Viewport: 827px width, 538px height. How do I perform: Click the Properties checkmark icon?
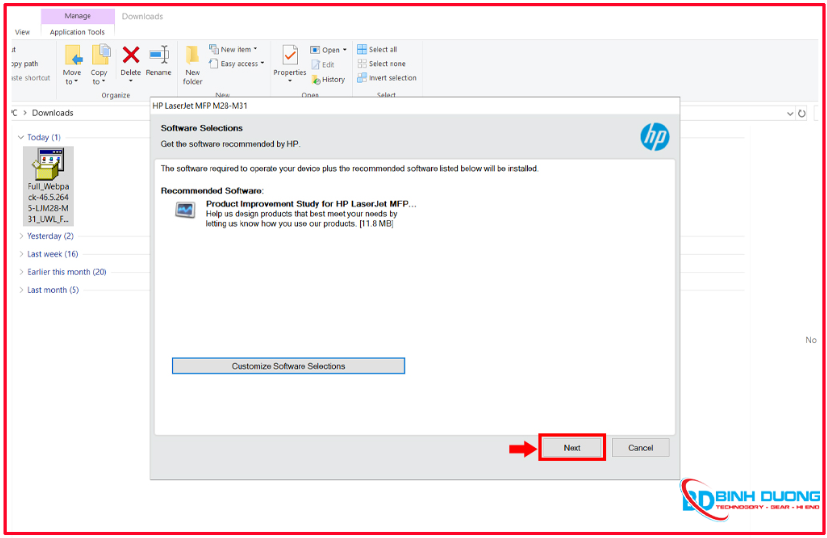coord(290,55)
